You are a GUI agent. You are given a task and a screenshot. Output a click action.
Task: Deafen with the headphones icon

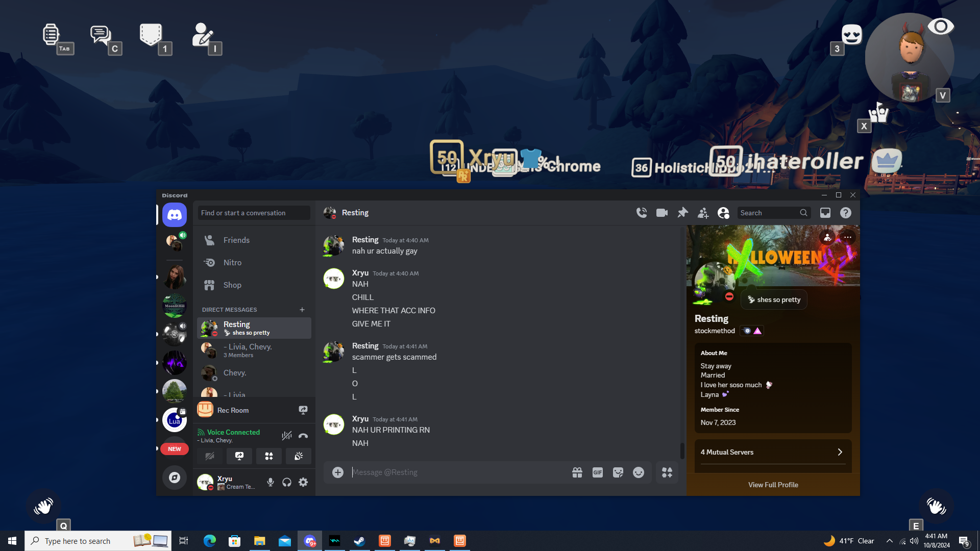coord(287,482)
